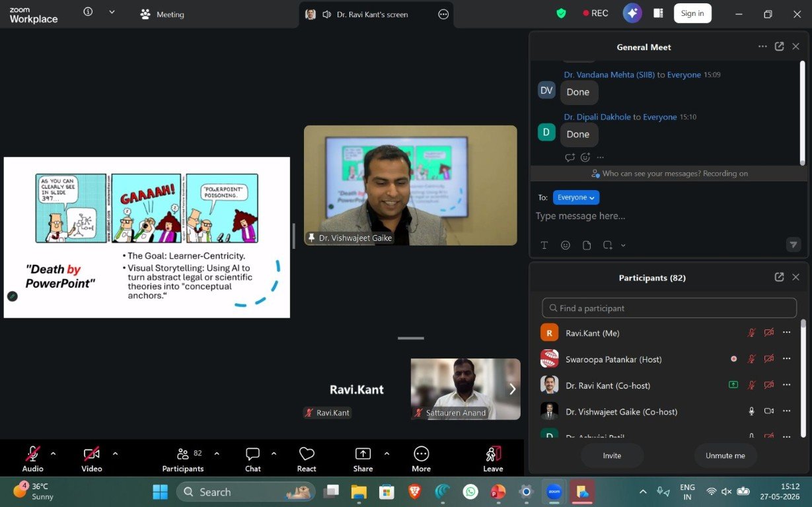Expand video settings caret next to Video

(x=115, y=454)
